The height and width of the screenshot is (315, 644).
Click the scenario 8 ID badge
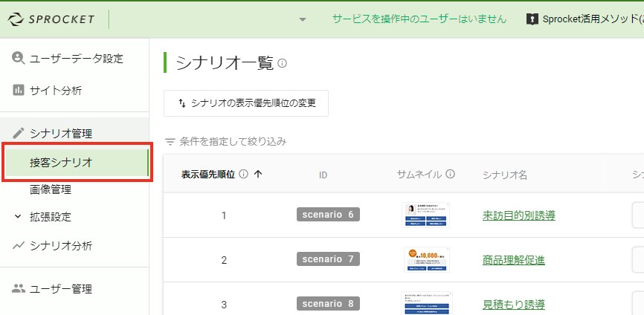(328, 304)
